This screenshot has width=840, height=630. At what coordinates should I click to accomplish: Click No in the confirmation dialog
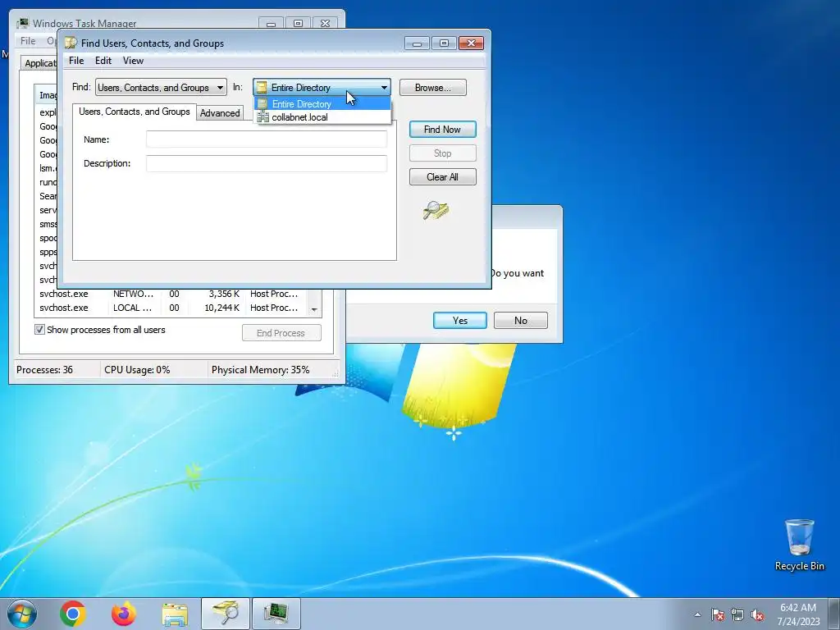pyautogui.click(x=521, y=321)
